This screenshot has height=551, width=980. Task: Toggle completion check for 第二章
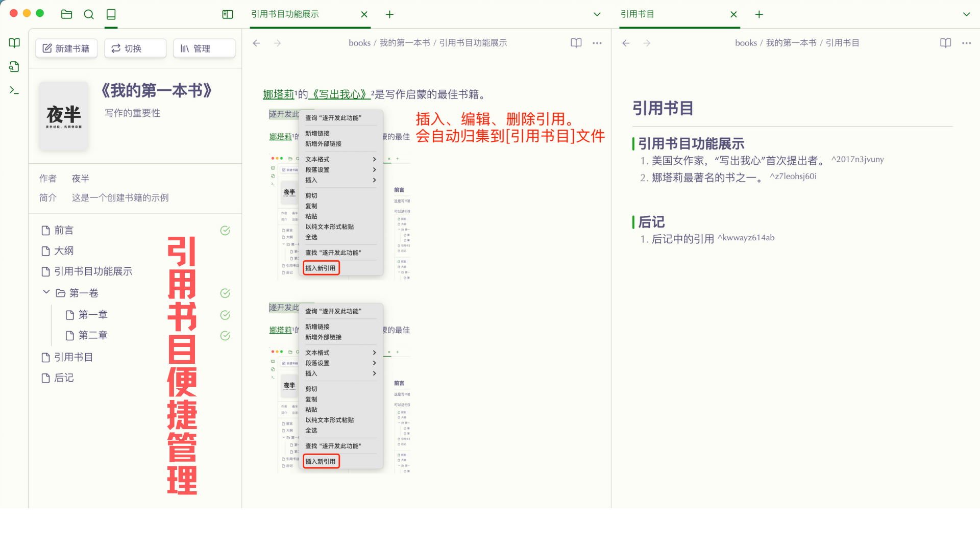point(225,336)
